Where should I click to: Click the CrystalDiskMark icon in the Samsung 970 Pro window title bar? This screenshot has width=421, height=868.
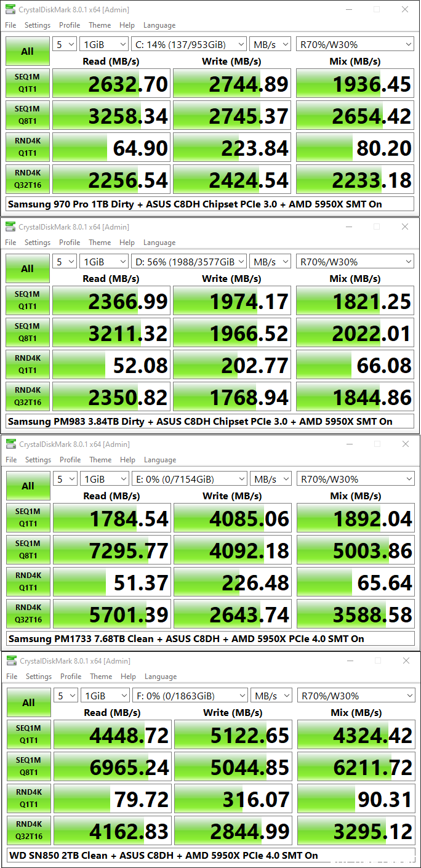[x=10, y=10]
